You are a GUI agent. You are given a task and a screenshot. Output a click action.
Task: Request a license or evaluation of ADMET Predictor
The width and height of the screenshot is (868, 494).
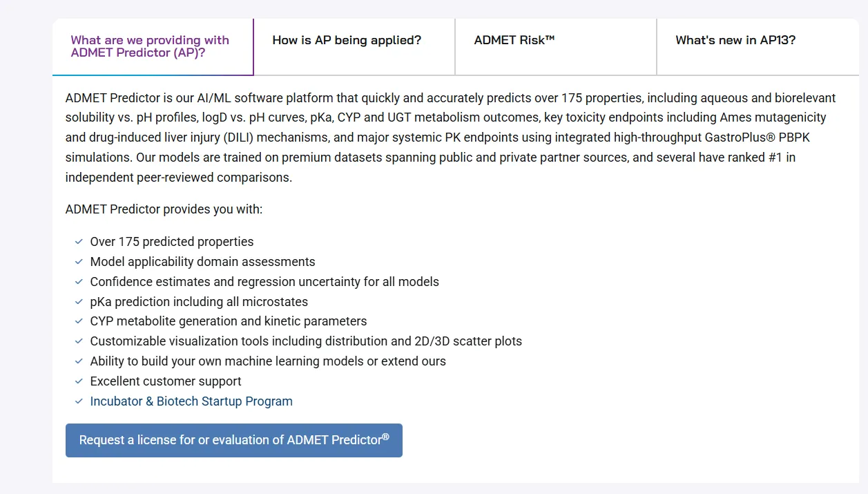(234, 440)
